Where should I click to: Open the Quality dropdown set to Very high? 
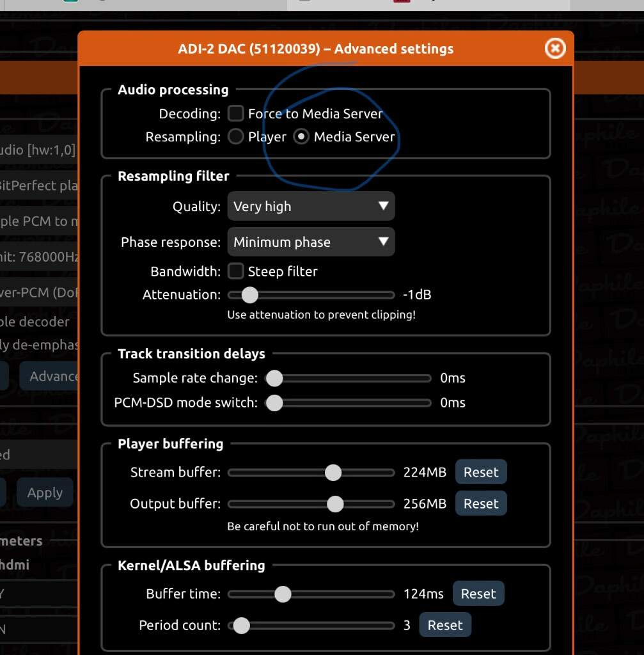[311, 206]
